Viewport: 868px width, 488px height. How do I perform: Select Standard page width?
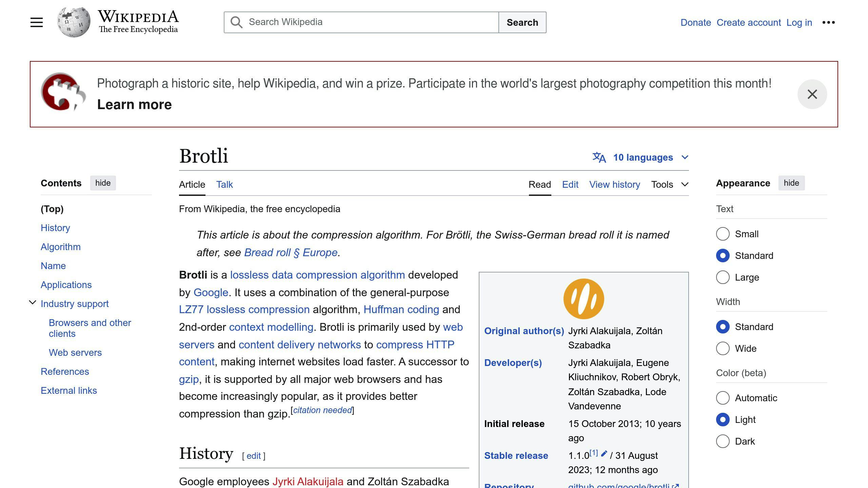(723, 327)
